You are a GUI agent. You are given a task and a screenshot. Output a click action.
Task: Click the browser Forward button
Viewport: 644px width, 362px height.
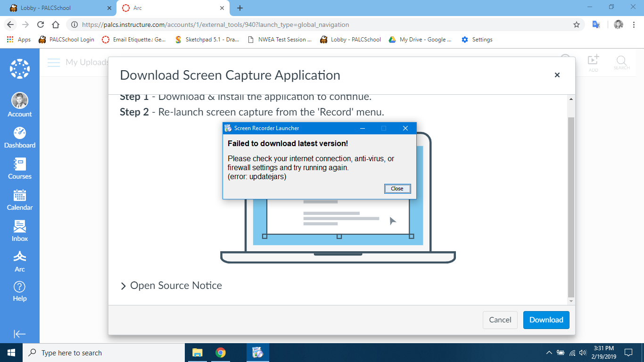(25, 25)
